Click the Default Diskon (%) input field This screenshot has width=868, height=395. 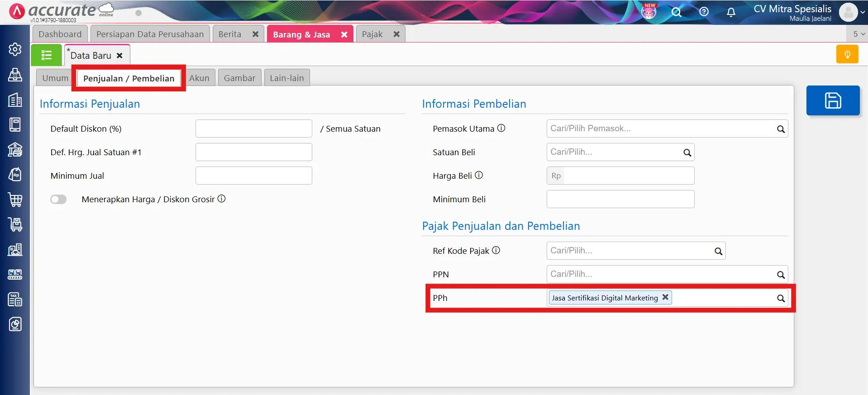(x=253, y=129)
